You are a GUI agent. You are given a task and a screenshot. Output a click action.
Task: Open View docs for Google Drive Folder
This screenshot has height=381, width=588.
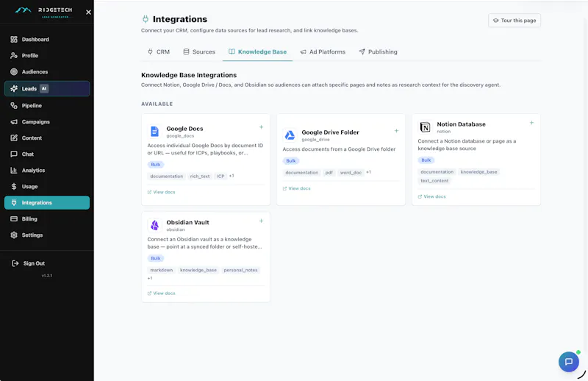[x=297, y=188]
